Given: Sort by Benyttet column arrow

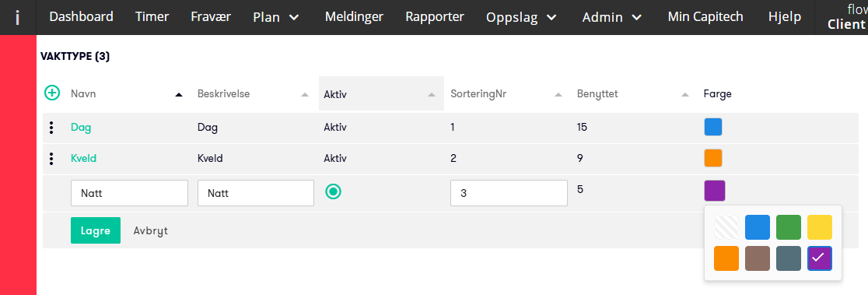Looking at the screenshot, I should coord(685,95).
